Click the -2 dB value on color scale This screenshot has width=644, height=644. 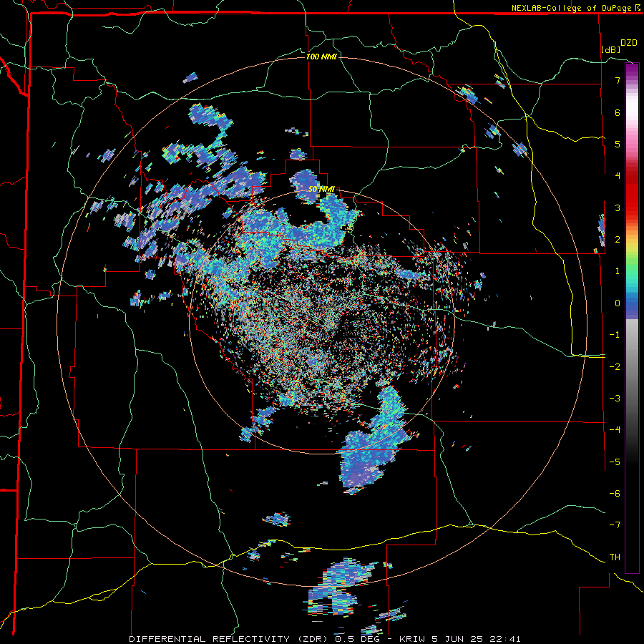pyautogui.click(x=615, y=366)
